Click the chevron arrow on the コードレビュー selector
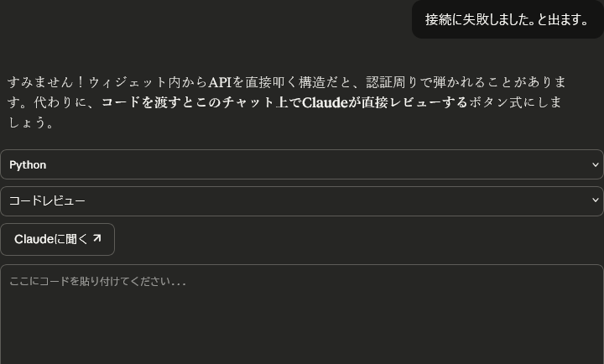Viewport: 604px width, 364px height. (x=596, y=201)
